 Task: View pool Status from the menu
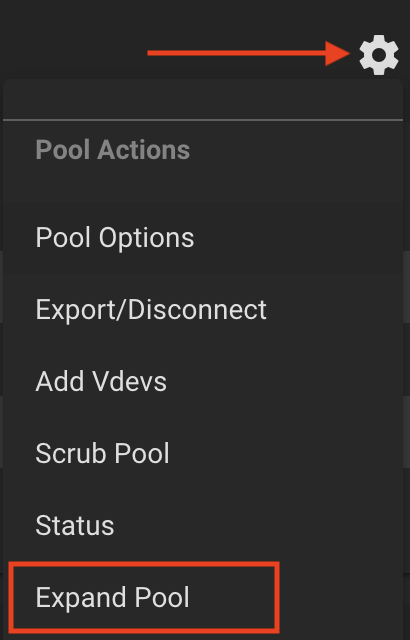pyautogui.click(x=203, y=525)
